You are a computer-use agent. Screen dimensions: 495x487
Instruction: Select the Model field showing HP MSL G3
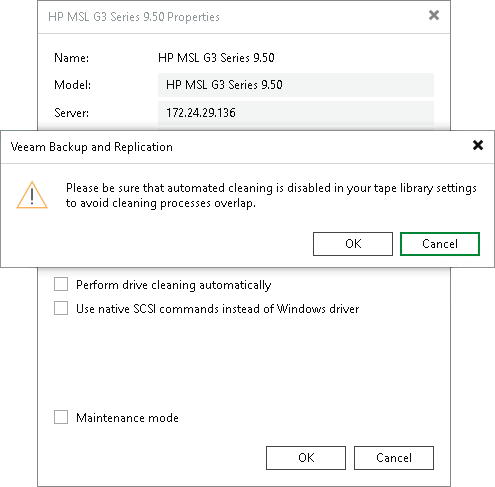tap(296, 85)
